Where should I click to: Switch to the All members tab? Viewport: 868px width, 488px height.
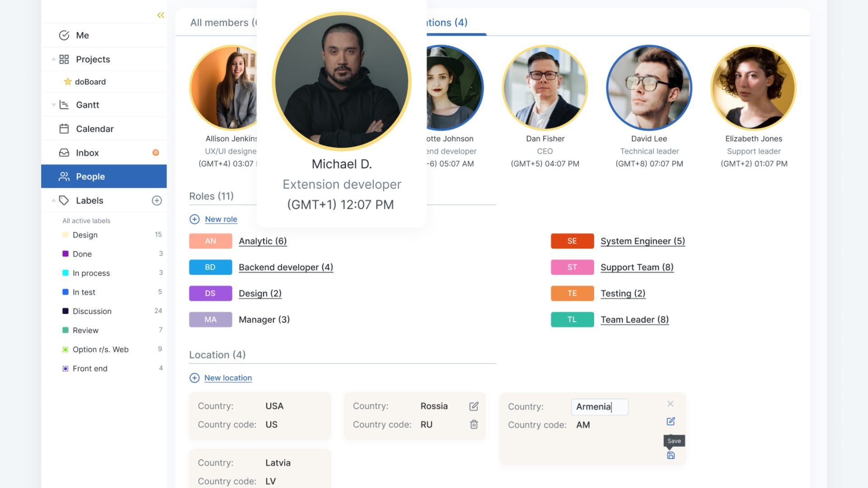(220, 23)
